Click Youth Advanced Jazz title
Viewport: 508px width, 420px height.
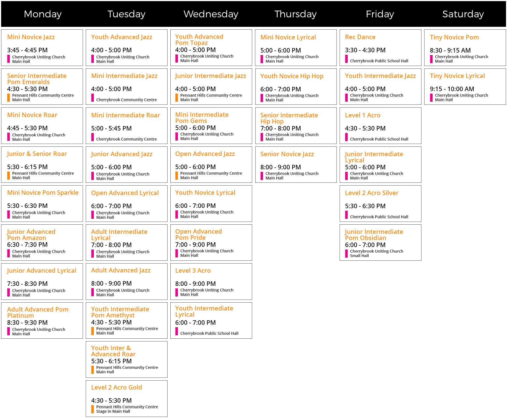(x=121, y=37)
